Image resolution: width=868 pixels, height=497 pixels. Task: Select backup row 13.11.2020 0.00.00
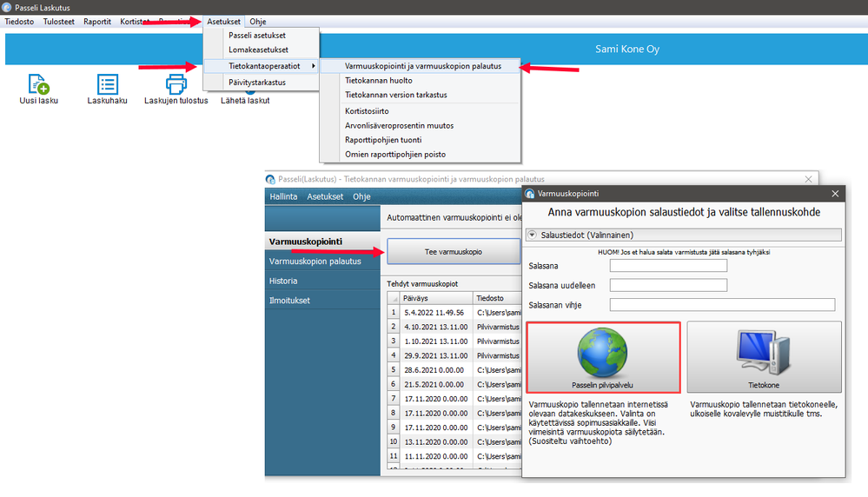(454, 441)
